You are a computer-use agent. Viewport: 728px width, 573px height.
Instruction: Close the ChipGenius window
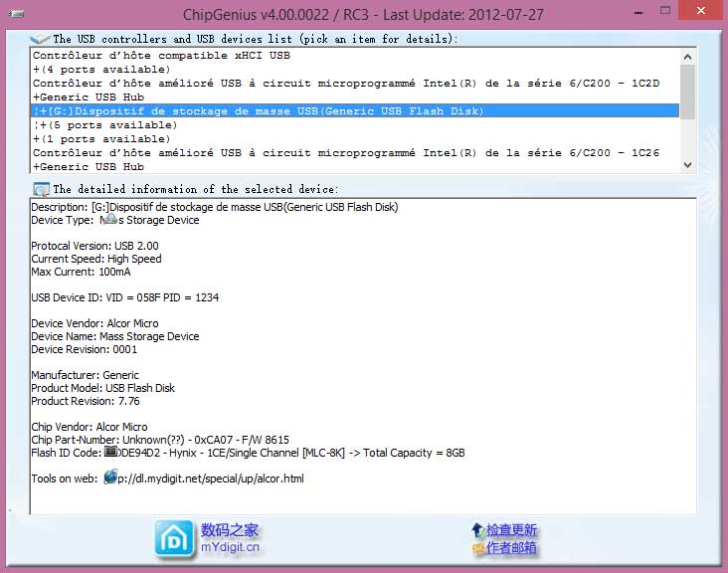coord(701,10)
